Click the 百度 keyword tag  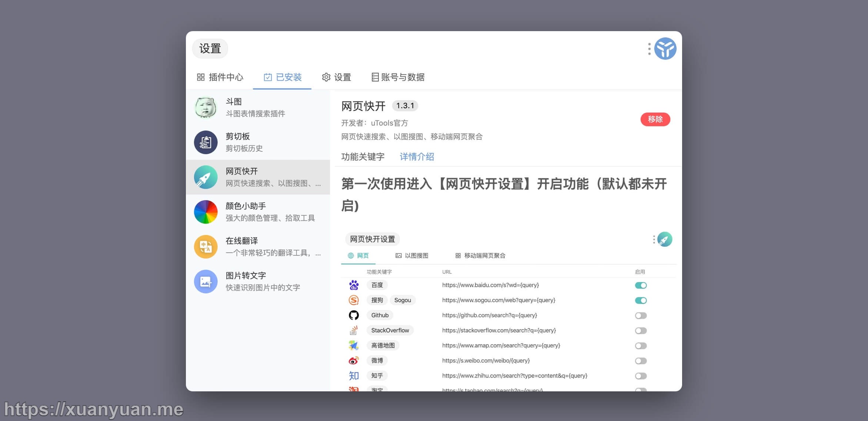tap(377, 285)
